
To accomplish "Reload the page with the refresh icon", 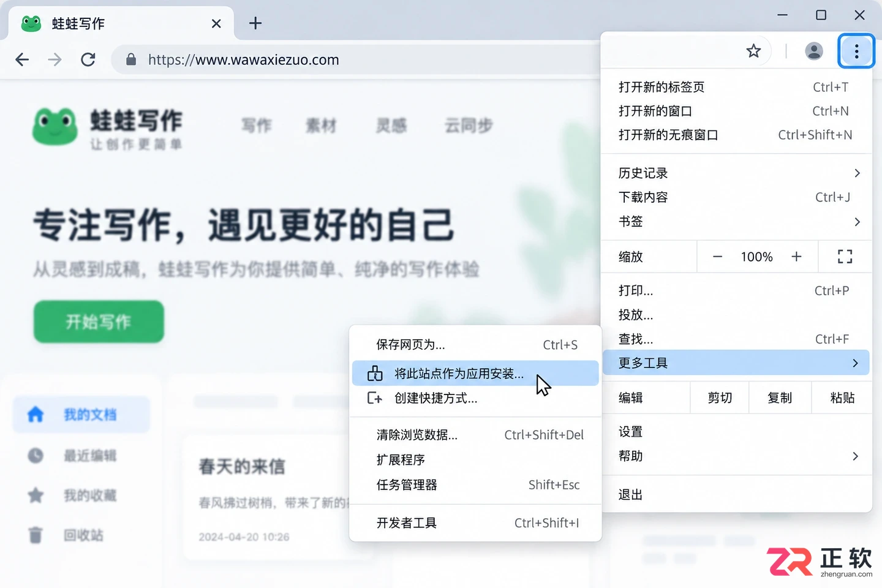I will (x=88, y=59).
